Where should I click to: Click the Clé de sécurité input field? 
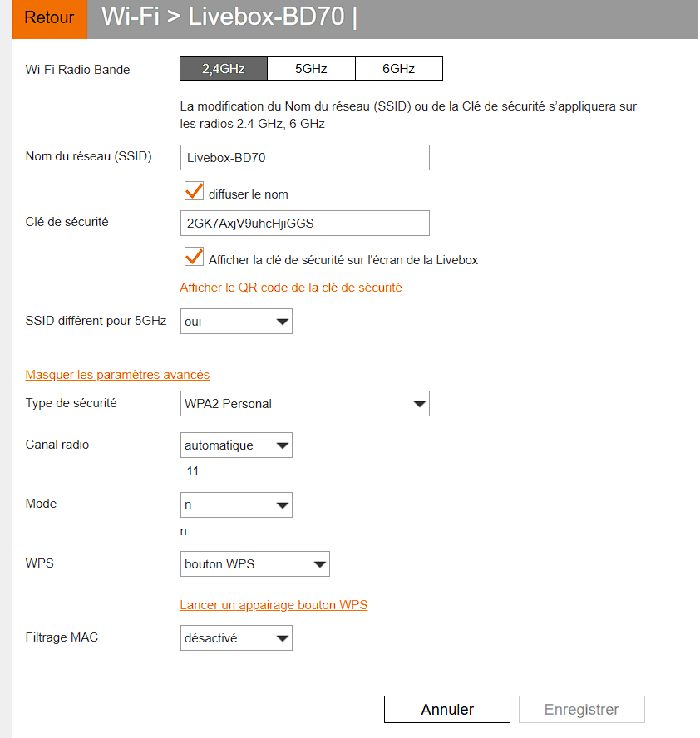click(304, 224)
